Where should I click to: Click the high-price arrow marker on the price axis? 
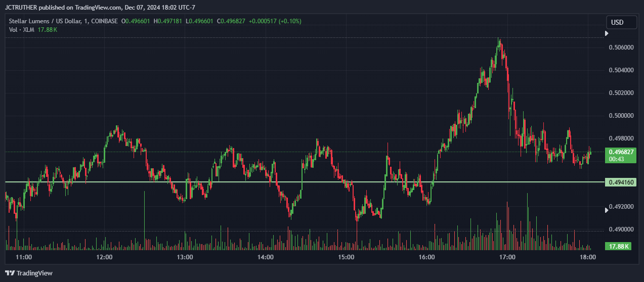[607, 34]
